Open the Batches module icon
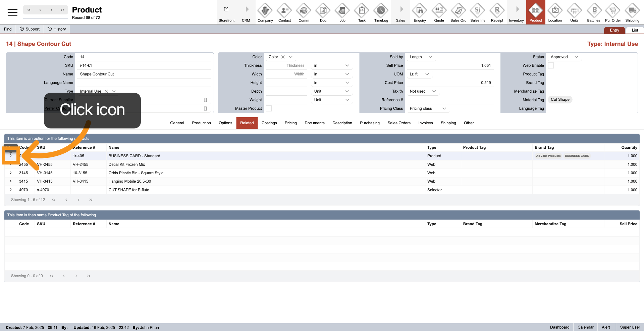The image size is (644, 331). (593, 11)
